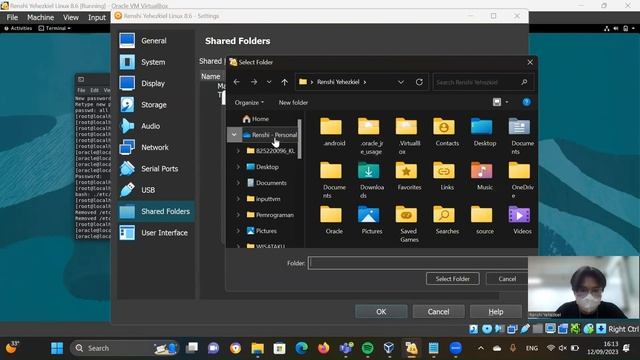
Task: Open File Explorer from the taskbar
Action: [258, 348]
